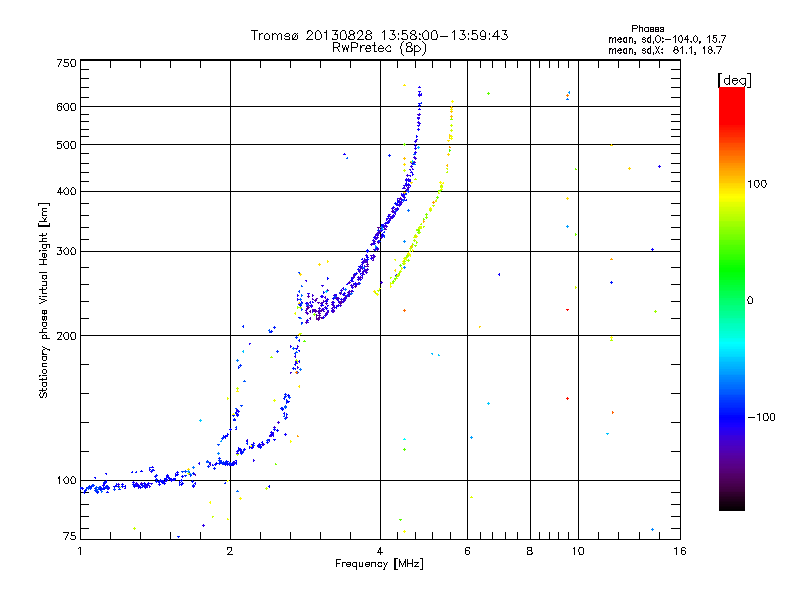Screen dimensions: 800x600
Task: Click the 'Phases' heading at top right
Action: click(647, 29)
